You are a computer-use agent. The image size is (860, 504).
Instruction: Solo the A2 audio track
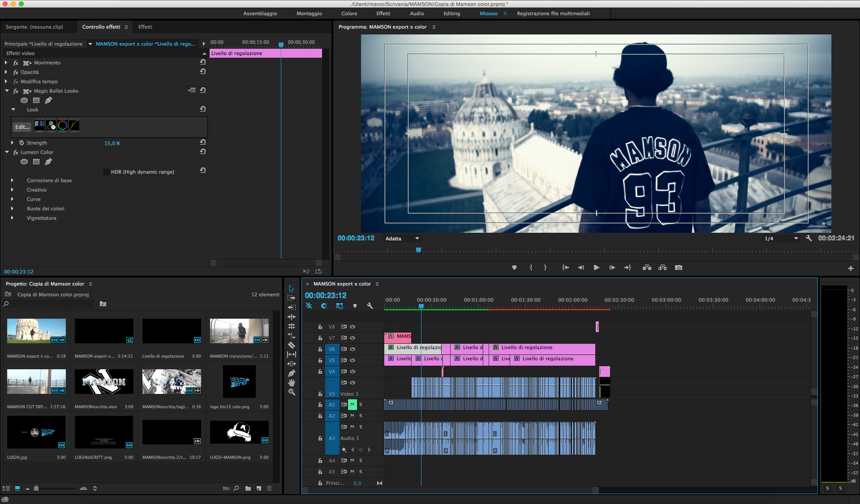361,416
